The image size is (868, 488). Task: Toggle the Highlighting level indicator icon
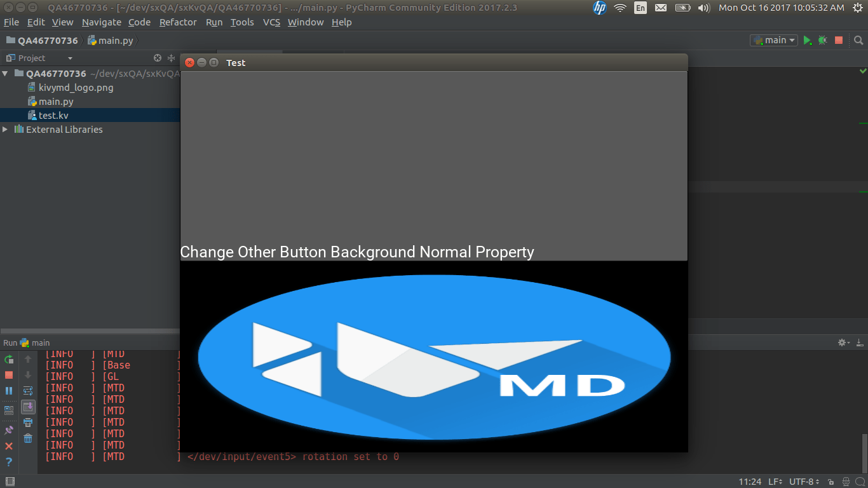point(846,481)
